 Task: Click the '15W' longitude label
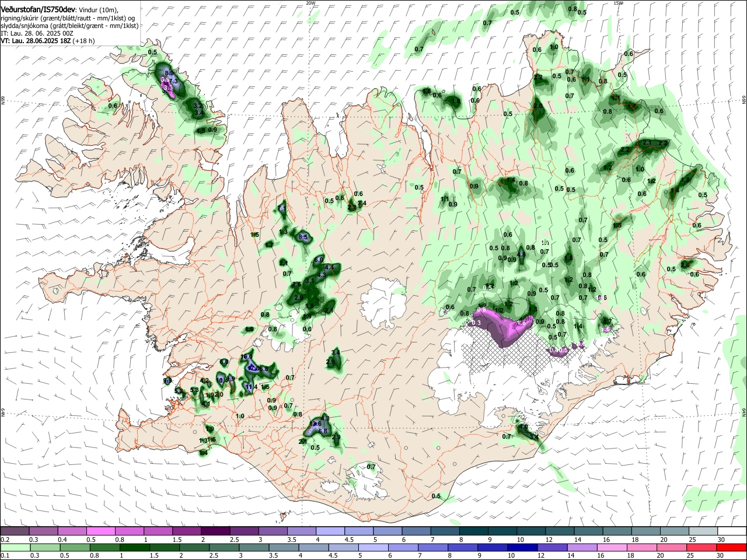point(618,2)
